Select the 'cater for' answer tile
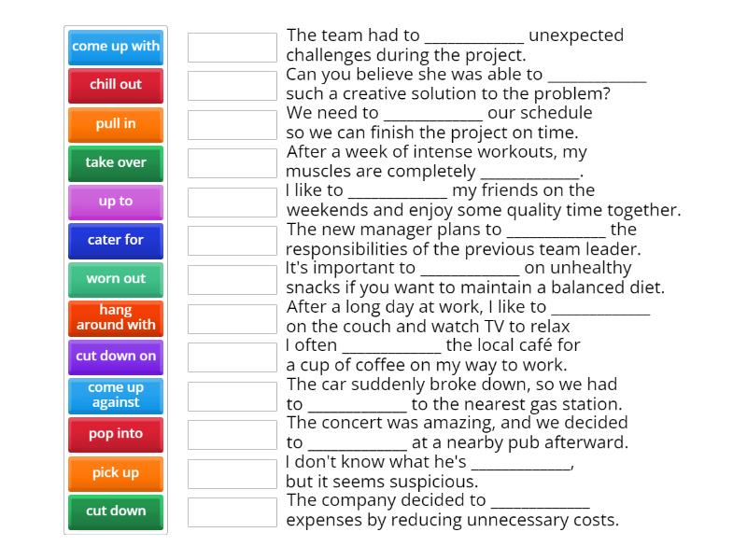The image size is (747, 560). (115, 240)
